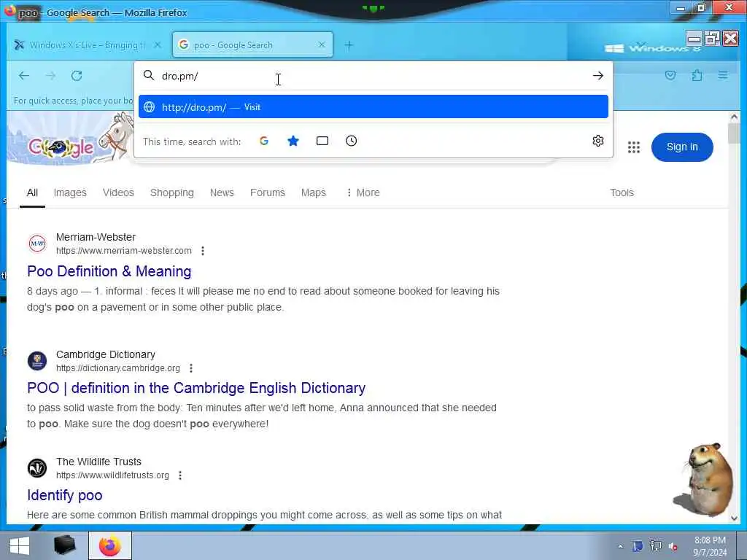The height and width of the screenshot is (560, 747).
Task: Select the poo - Google Search tab
Action: click(252, 44)
